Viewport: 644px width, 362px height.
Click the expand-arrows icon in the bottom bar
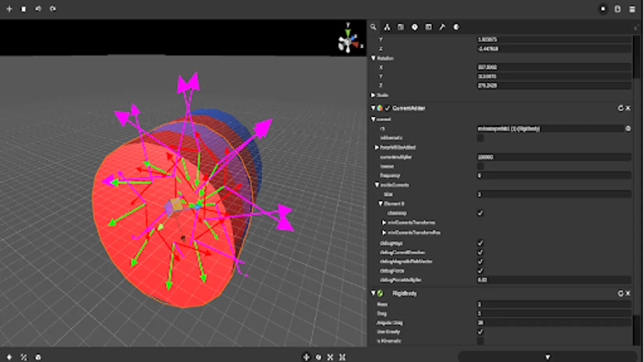[342, 357]
